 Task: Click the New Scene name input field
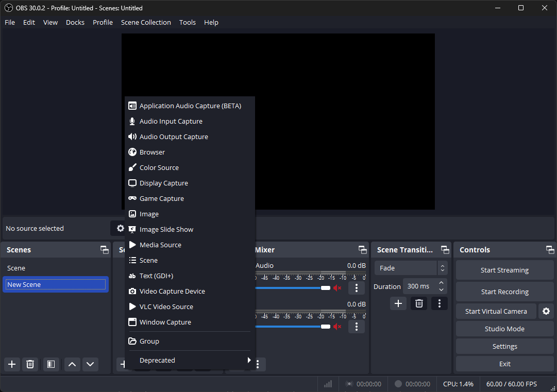55,284
